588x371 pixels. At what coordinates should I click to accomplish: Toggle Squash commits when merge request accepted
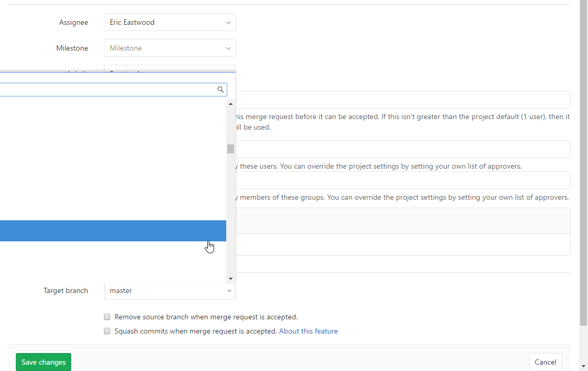pos(107,331)
